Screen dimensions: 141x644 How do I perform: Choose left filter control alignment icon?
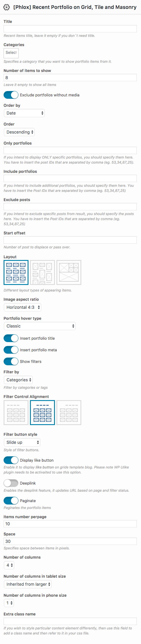click(x=16, y=413)
